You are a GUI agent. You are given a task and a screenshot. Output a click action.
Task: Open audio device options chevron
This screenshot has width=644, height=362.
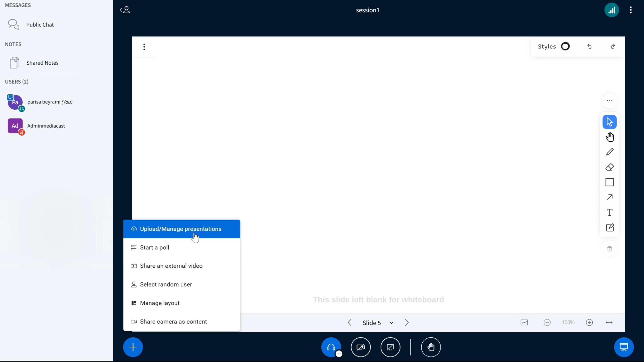coord(339,354)
